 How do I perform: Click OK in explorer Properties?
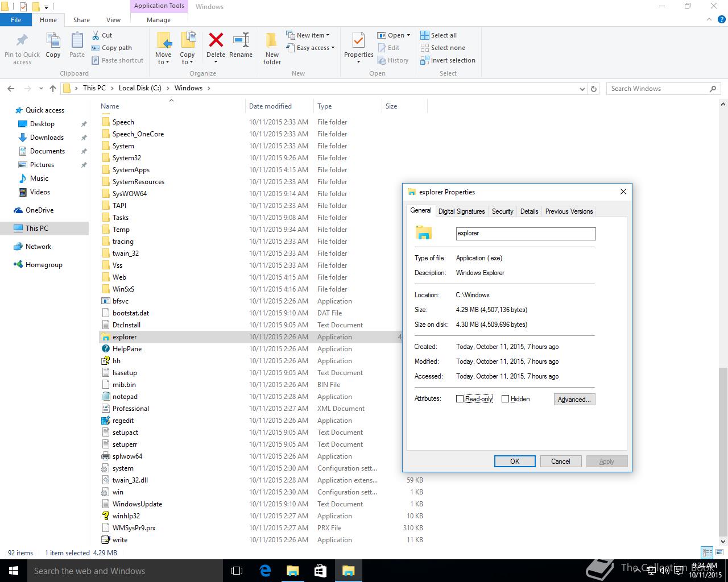pyautogui.click(x=515, y=462)
